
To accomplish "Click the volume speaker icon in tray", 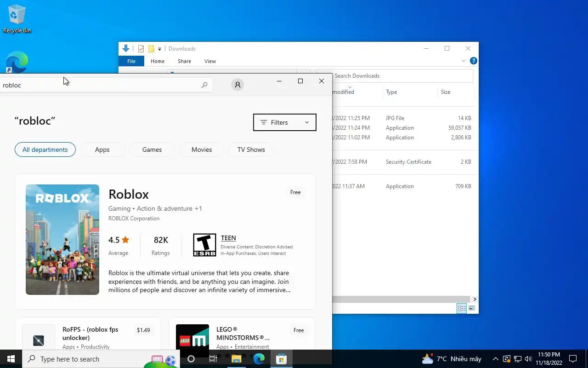I will (x=528, y=359).
